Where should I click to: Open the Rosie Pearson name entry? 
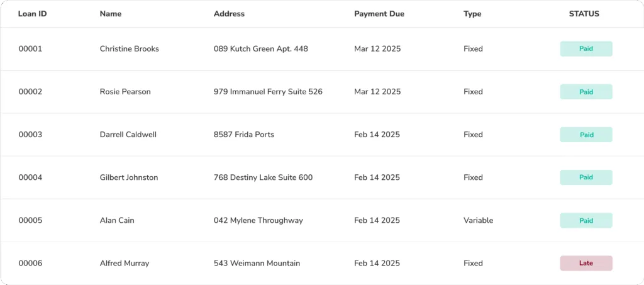coord(125,92)
